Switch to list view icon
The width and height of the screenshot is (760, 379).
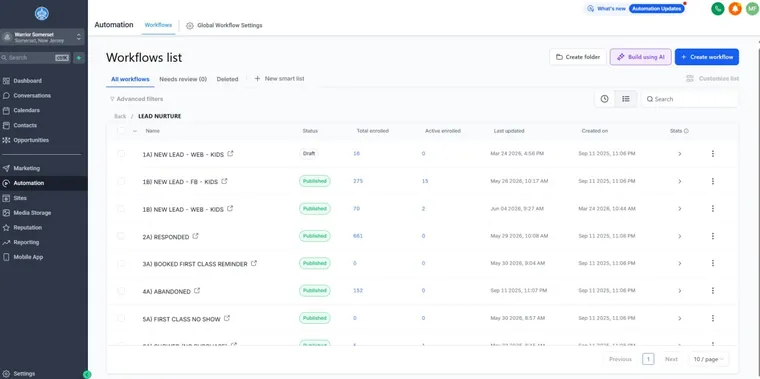pyautogui.click(x=626, y=99)
